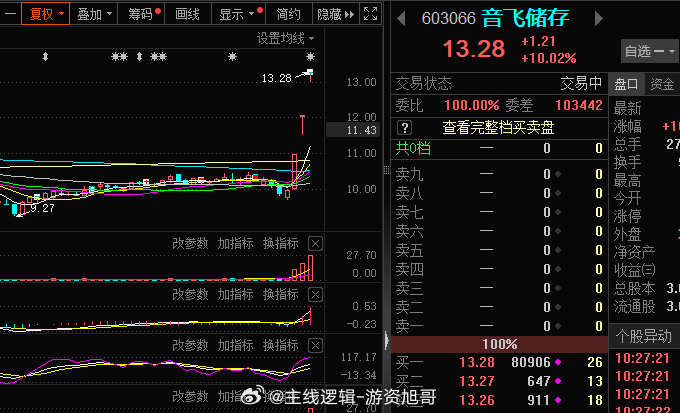This screenshot has width=680, height=413.
Task: Click 加指标 in the KDJ panel
Action: pos(235,345)
